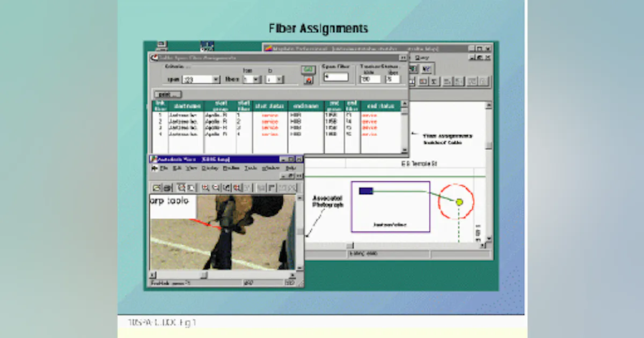644x338 pixels.
Task: Click fiber table scrollbar down arrow
Action: (405, 151)
